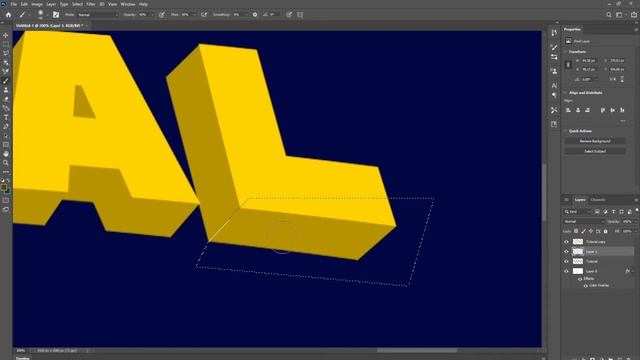Viewport: 640px width, 360px height.
Task: Lock all attributes padlock icon in Layers
Action: 606,231
